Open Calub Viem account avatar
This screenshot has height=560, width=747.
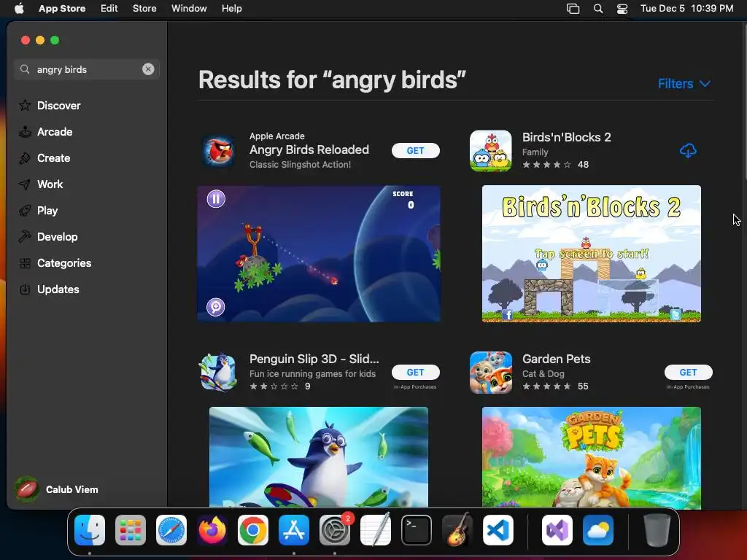(x=27, y=489)
